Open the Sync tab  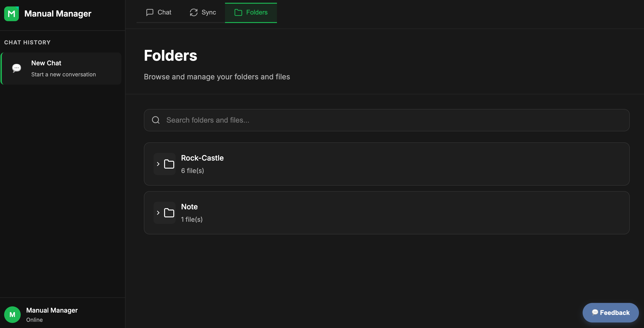pos(202,12)
